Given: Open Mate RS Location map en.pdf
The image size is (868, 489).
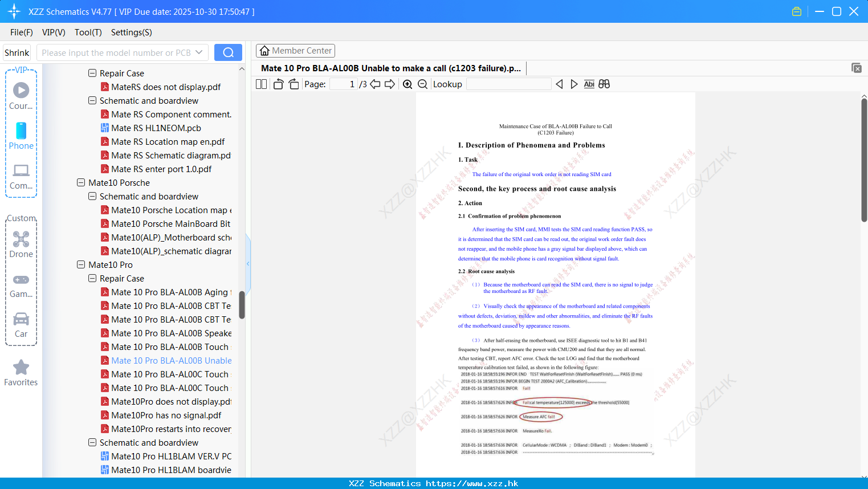Looking at the screenshot, I should [x=163, y=142].
